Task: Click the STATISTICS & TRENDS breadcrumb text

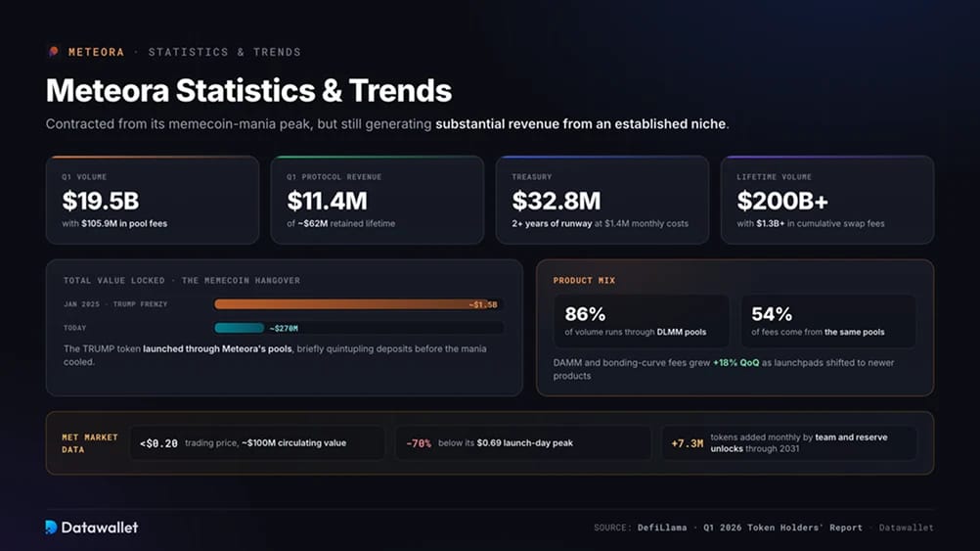Action: [224, 52]
